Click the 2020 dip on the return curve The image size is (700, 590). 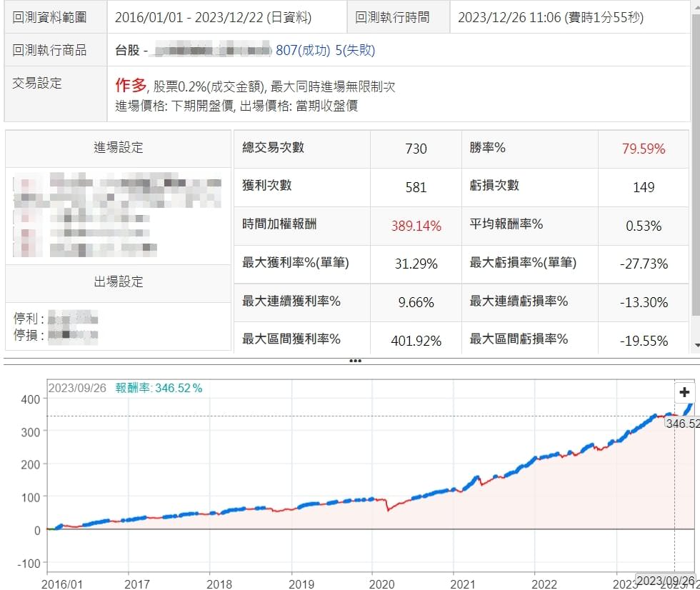388,510
